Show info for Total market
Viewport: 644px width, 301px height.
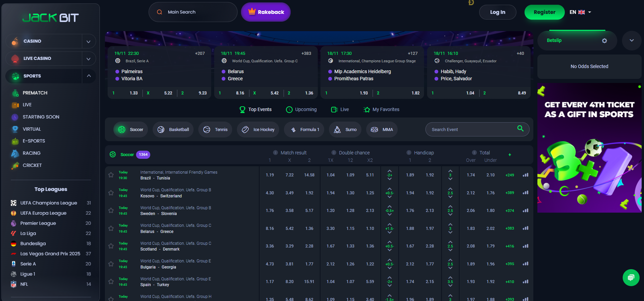click(x=474, y=153)
